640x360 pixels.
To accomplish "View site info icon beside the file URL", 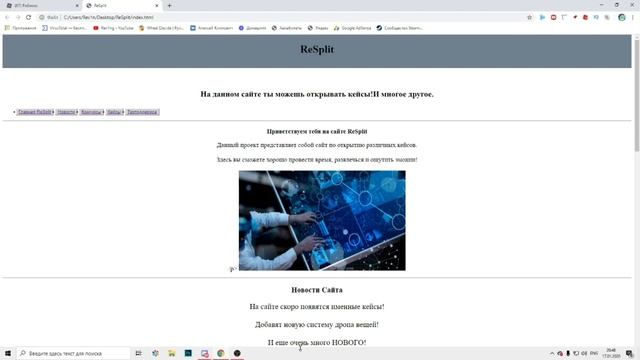I will [42, 17].
